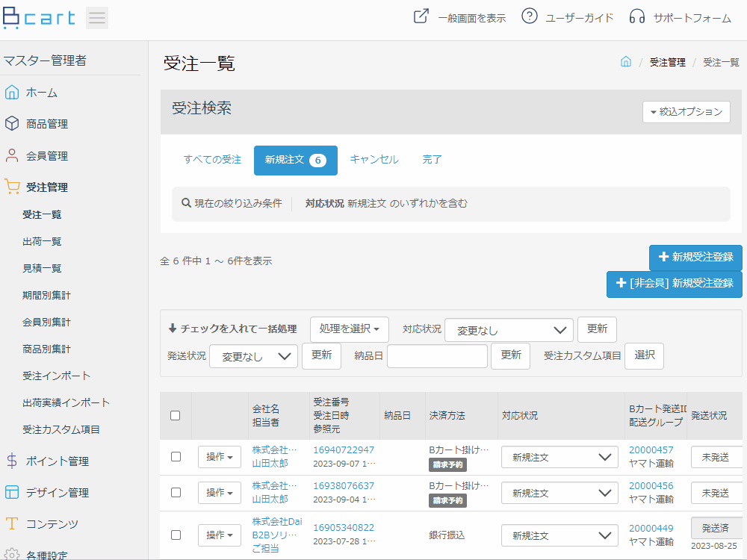
Task: Open the 操作 menu for order 16940722947
Action: point(220,457)
